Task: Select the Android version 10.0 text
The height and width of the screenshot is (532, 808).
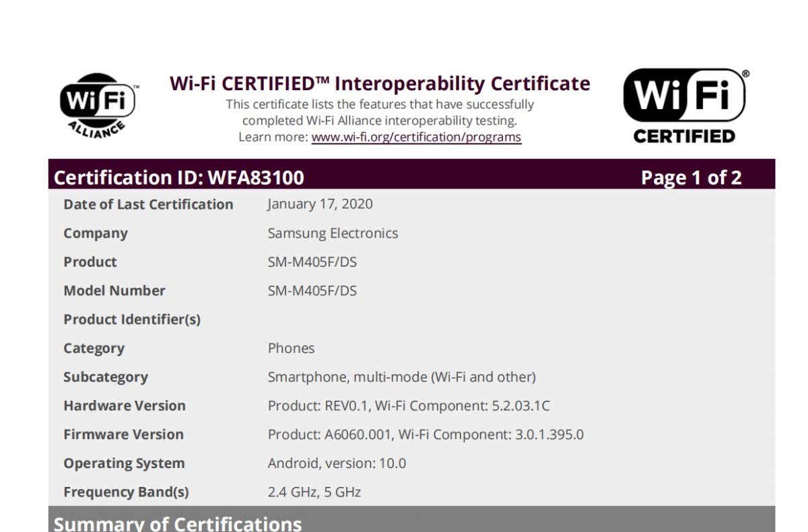Action: (337, 463)
